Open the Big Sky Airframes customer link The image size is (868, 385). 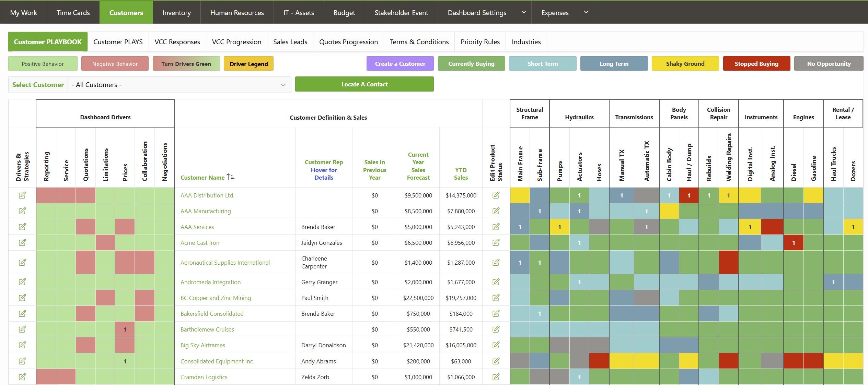[x=203, y=345]
